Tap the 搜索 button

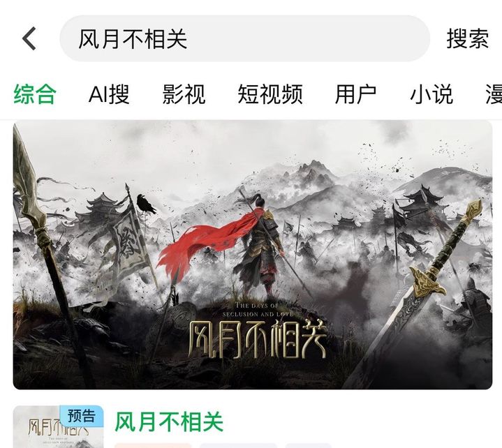coord(467,38)
